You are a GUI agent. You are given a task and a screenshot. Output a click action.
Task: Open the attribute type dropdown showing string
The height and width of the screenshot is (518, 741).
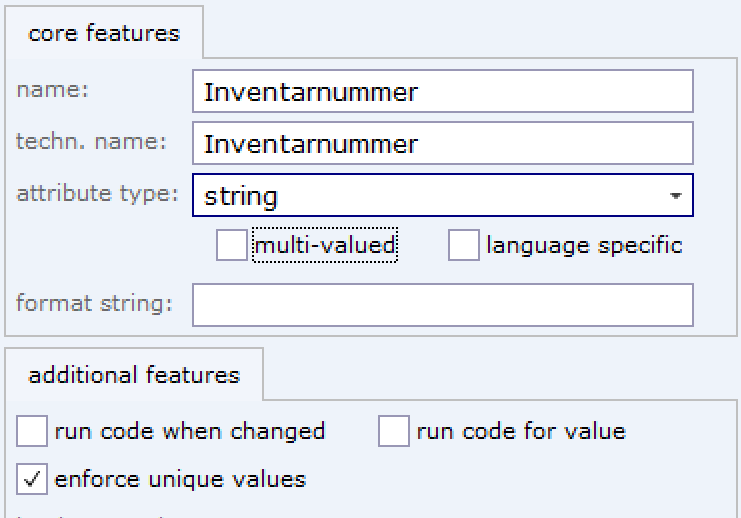[x=443, y=195]
